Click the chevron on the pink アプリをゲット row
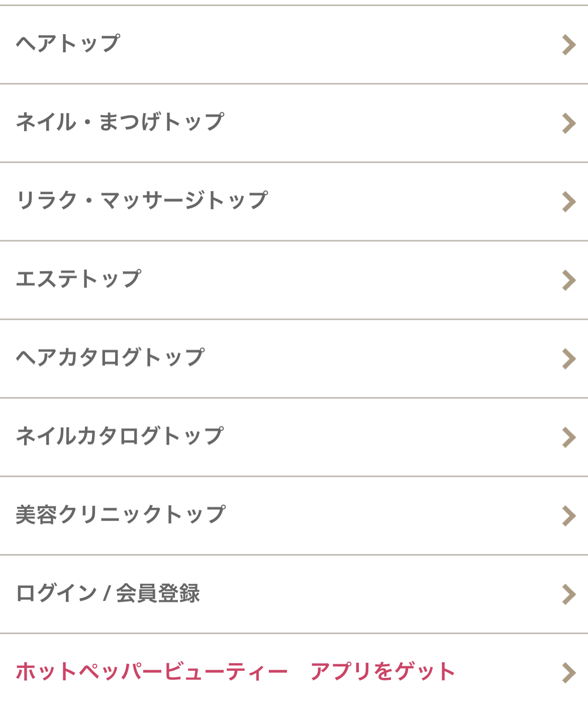This screenshot has width=588, height=702. [569, 672]
